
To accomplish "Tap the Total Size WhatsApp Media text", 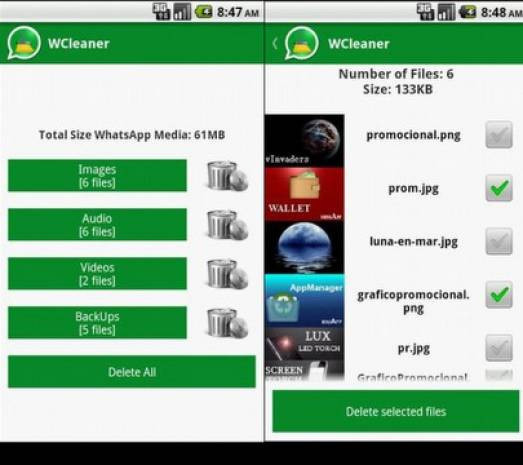I will click(132, 135).
